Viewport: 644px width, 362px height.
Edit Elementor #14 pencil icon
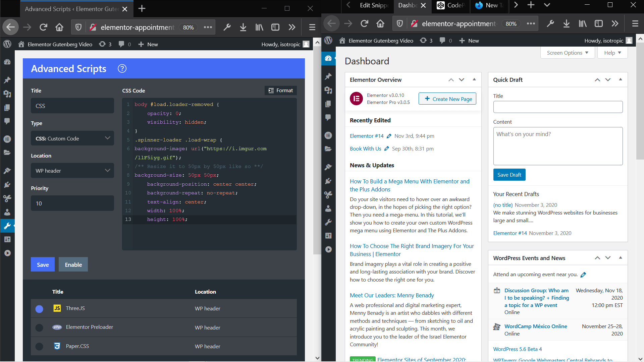tap(389, 136)
